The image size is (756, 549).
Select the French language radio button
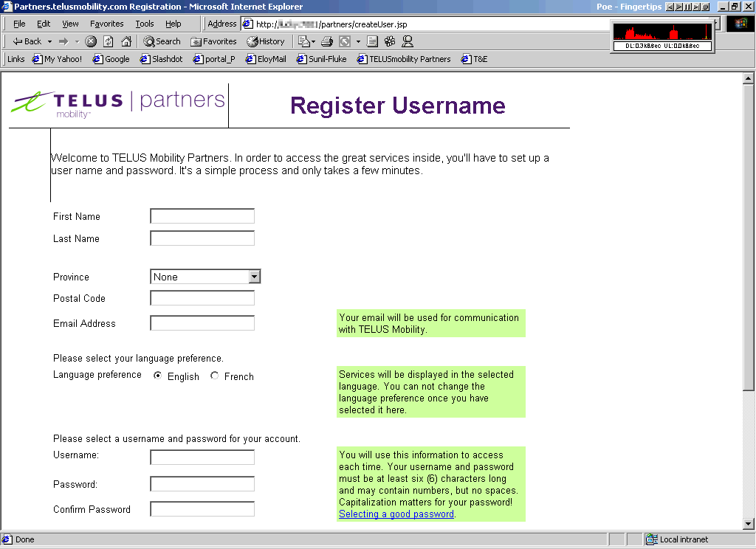point(215,376)
